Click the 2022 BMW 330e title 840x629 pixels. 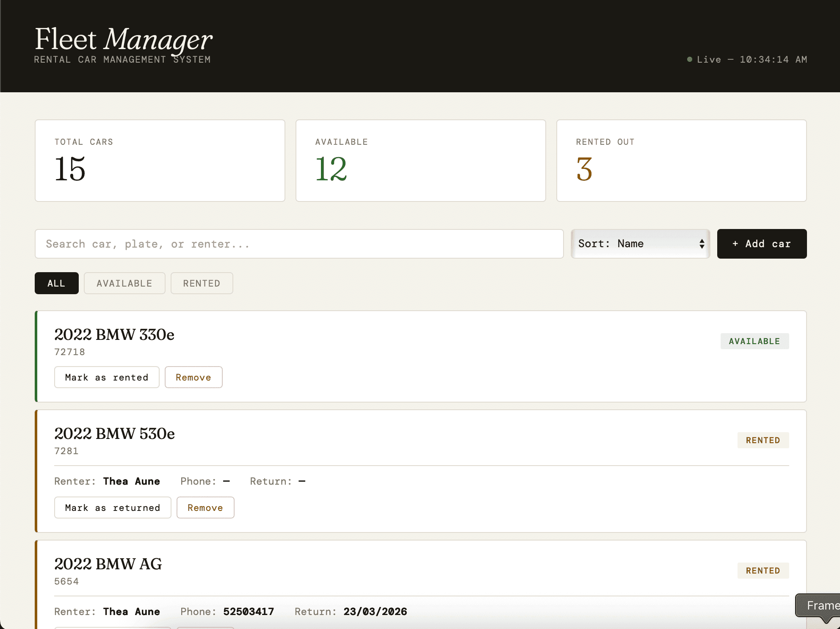click(114, 334)
